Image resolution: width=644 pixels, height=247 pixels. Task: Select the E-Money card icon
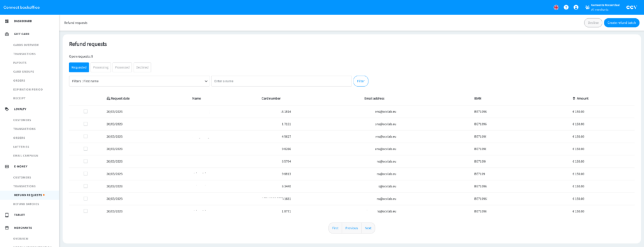(x=6, y=167)
